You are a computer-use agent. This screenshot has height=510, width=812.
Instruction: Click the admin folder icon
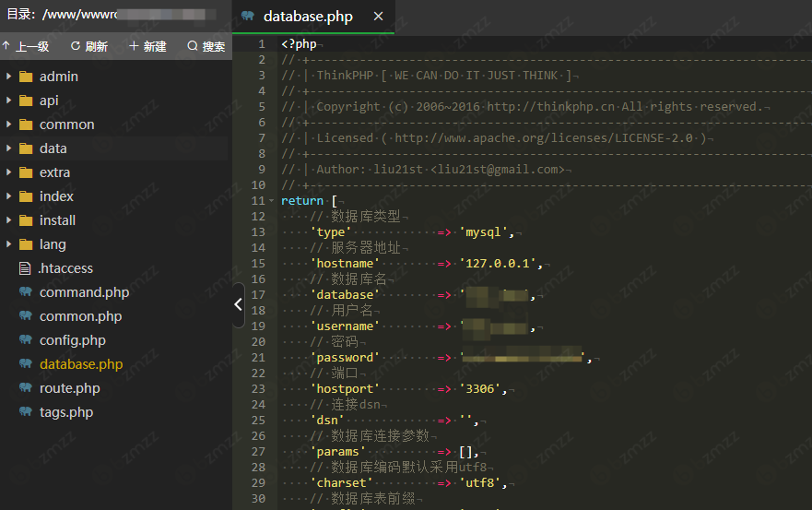(26, 77)
